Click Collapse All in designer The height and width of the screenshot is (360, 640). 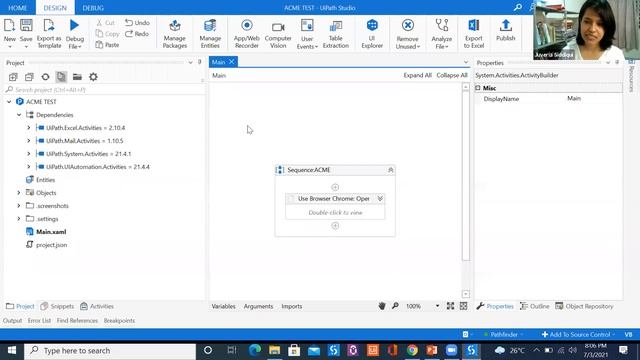click(452, 76)
